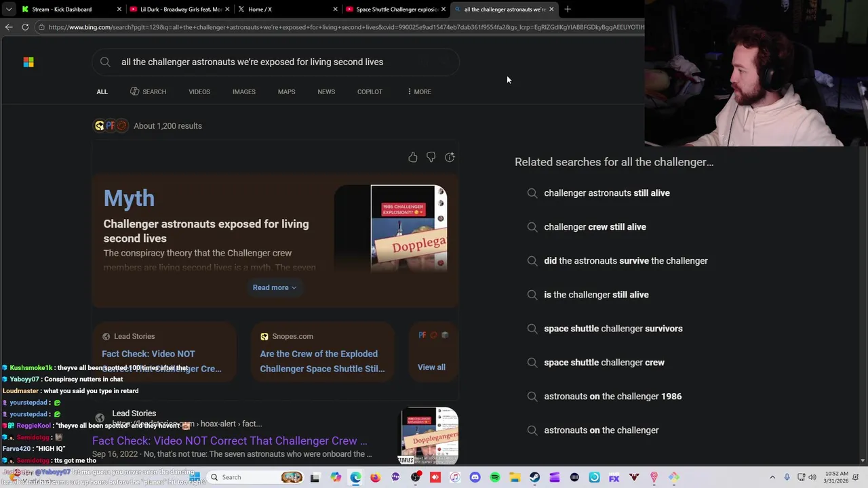Open Apple Music on taskbar
This screenshot has width=868, height=488.
(x=455, y=478)
